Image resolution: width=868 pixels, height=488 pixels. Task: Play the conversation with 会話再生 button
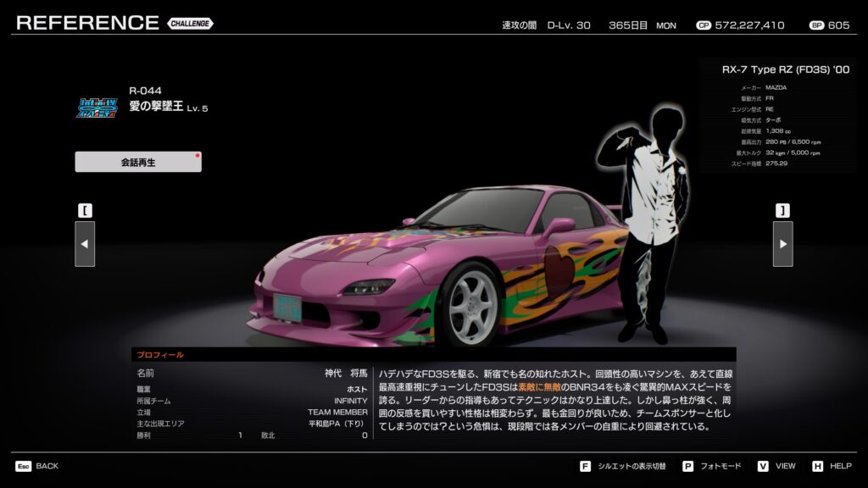(138, 162)
